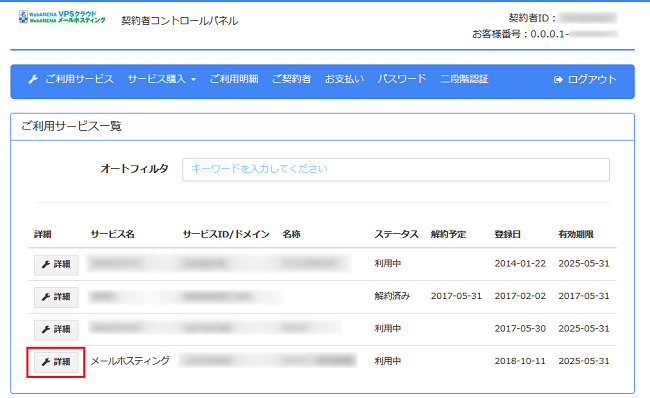Click the サービス名 column header
Screen dimensions: 650x398
112,234
